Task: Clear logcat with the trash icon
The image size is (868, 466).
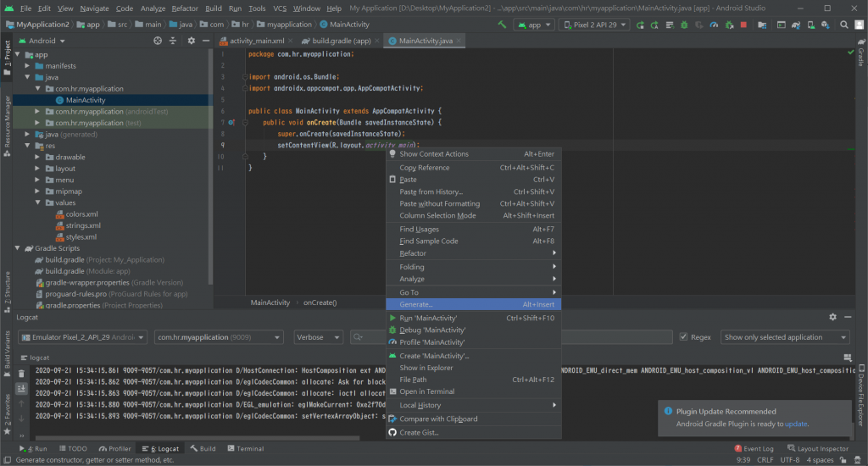Action: pos(22,373)
